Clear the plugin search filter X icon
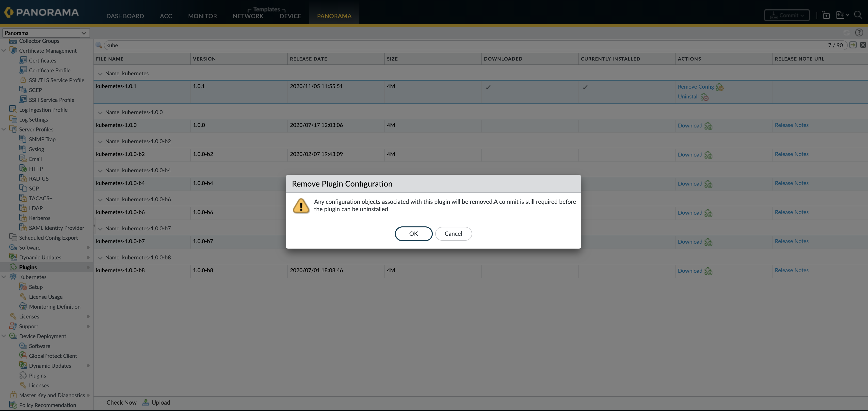Image resolution: width=868 pixels, height=411 pixels. point(863,45)
